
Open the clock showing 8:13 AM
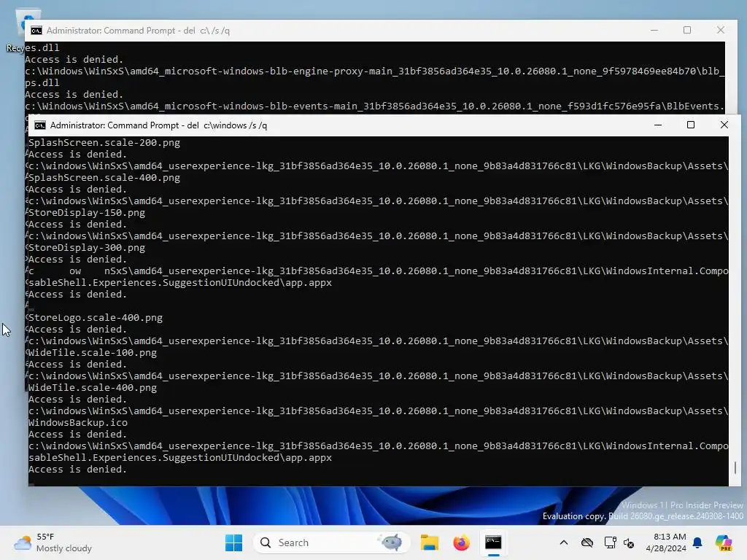pyautogui.click(x=666, y=542)
